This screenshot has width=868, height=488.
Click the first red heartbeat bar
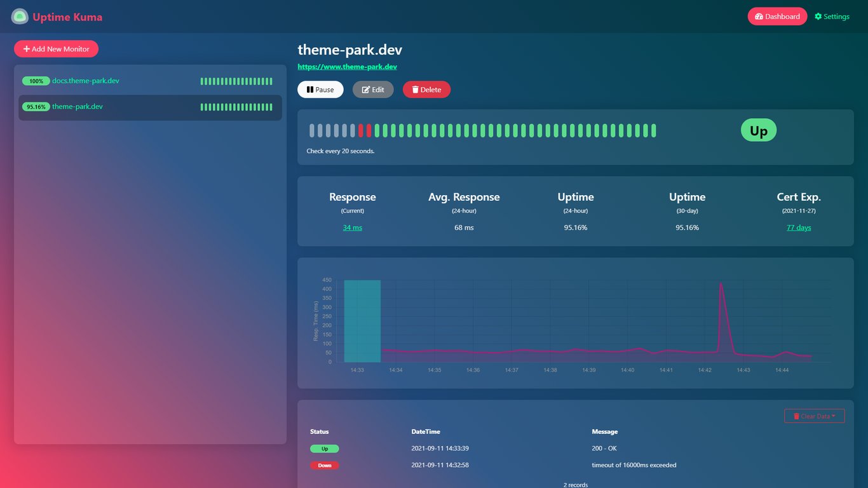(x=361, y=131)
